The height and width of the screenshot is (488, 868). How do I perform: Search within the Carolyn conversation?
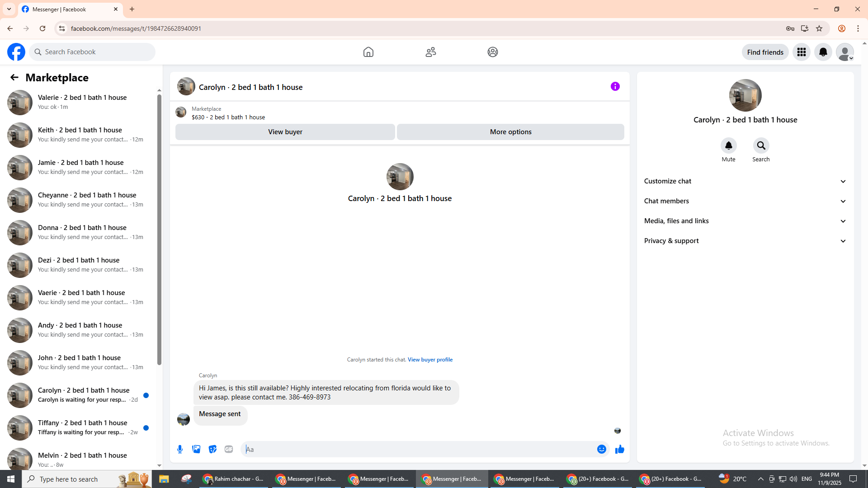click(x=761, y=145)
